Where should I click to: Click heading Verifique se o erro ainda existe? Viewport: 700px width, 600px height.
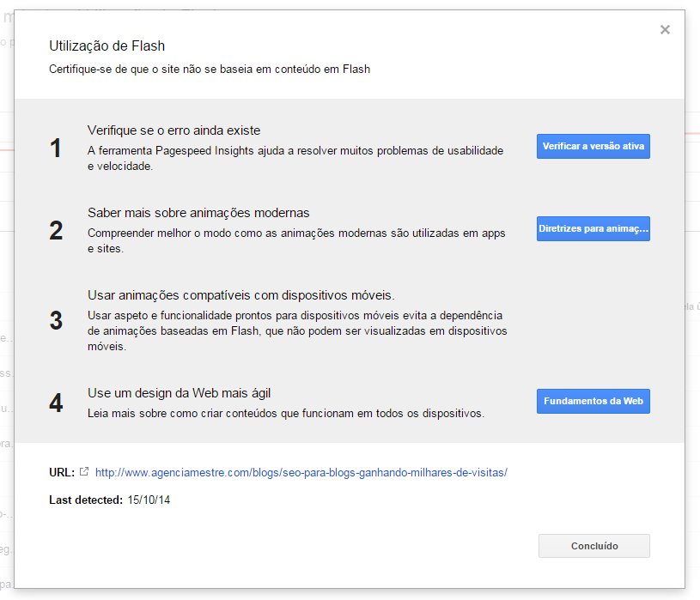pyautogui.click(x=173, y=130)
